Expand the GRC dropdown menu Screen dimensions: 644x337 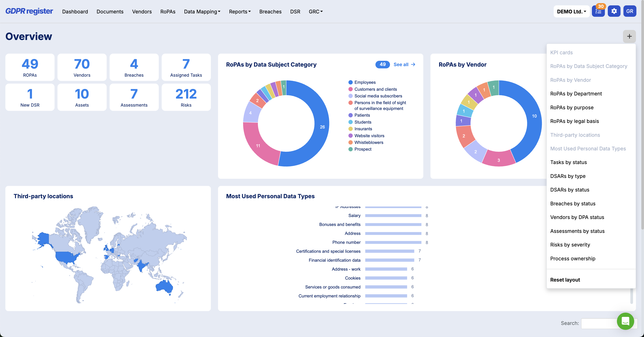pyautogui.click(x=316, y=11)
